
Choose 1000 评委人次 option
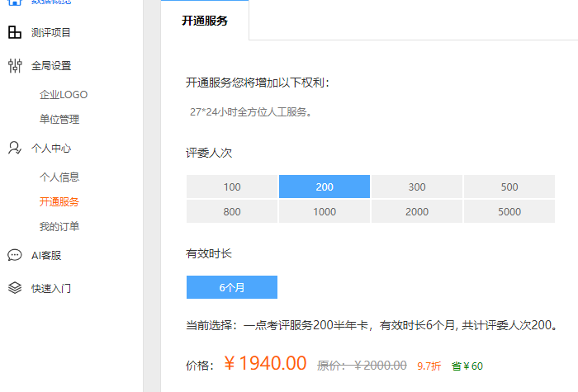(x=325, y=211)
